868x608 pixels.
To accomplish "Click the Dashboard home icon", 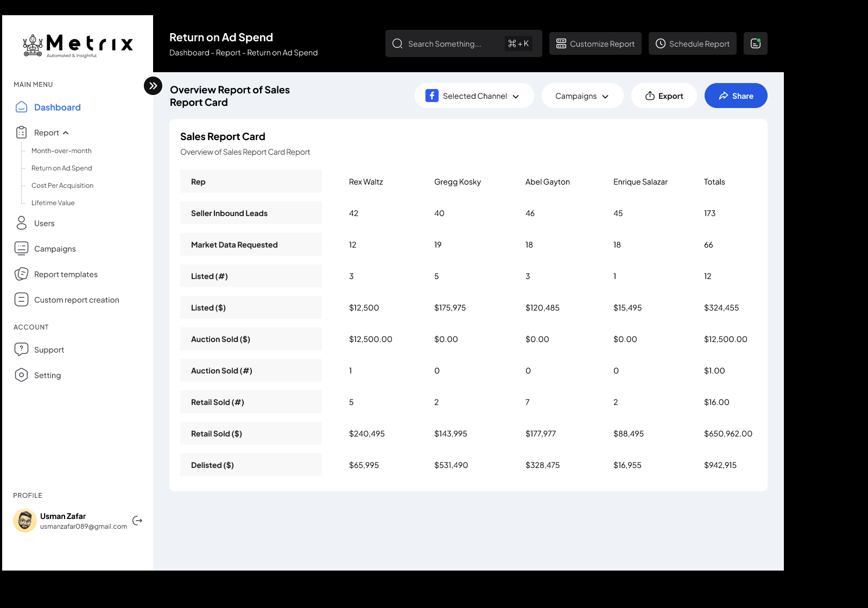I will tap(21, 107).
